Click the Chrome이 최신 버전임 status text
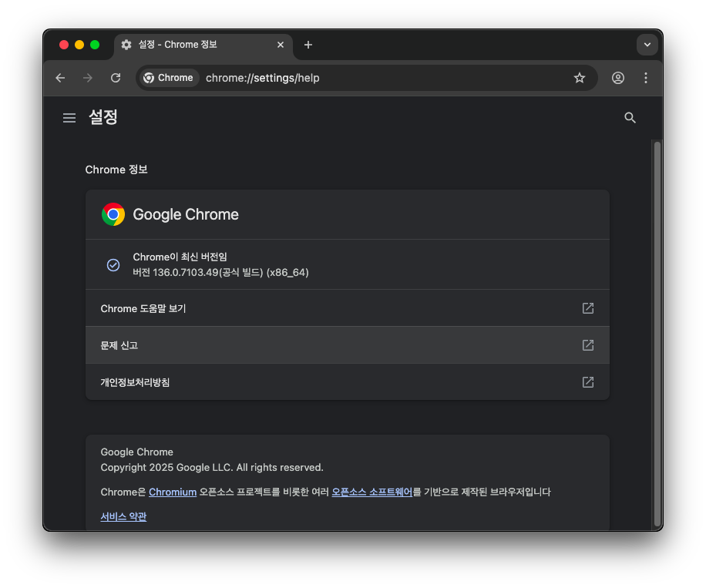Viewport: 706px width, 588px height. (x=180, y=257)
